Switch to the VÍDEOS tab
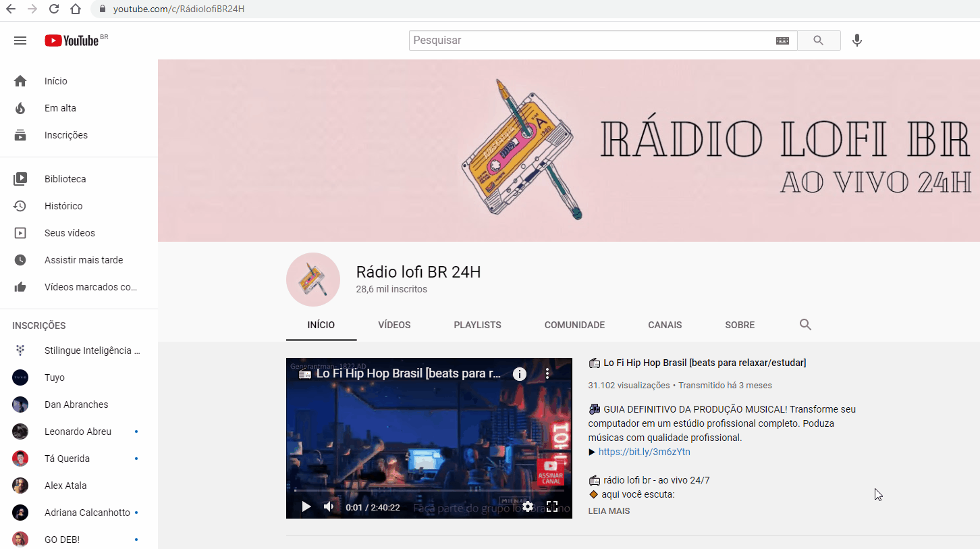 click(x=394, y=325)
